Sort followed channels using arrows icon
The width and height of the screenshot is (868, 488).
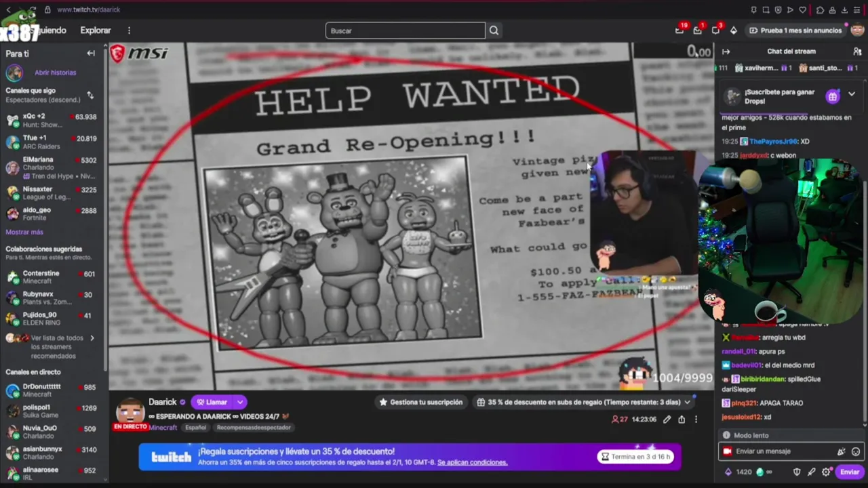pyautogui.click(x=90, y=95)
